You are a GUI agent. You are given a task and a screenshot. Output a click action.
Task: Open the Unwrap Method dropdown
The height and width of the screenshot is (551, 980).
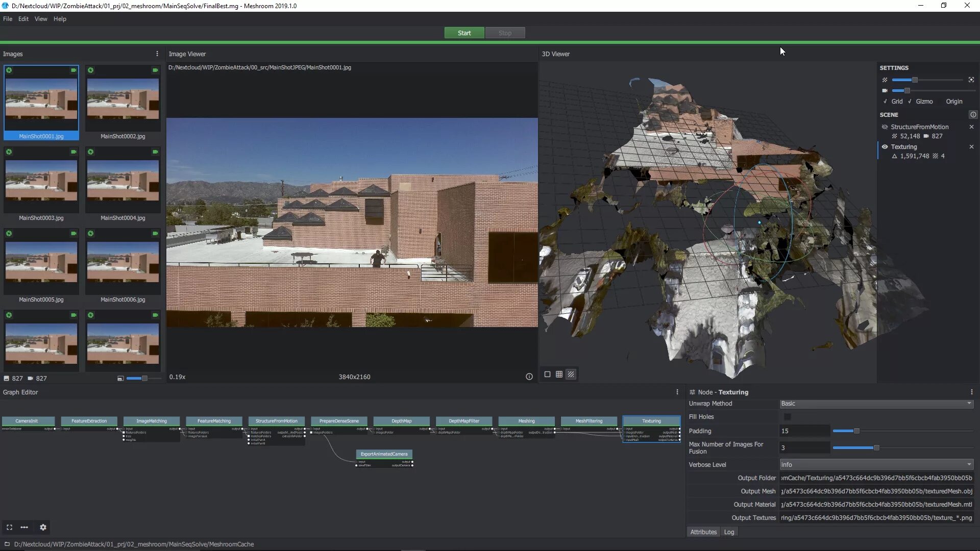point(876,404)
